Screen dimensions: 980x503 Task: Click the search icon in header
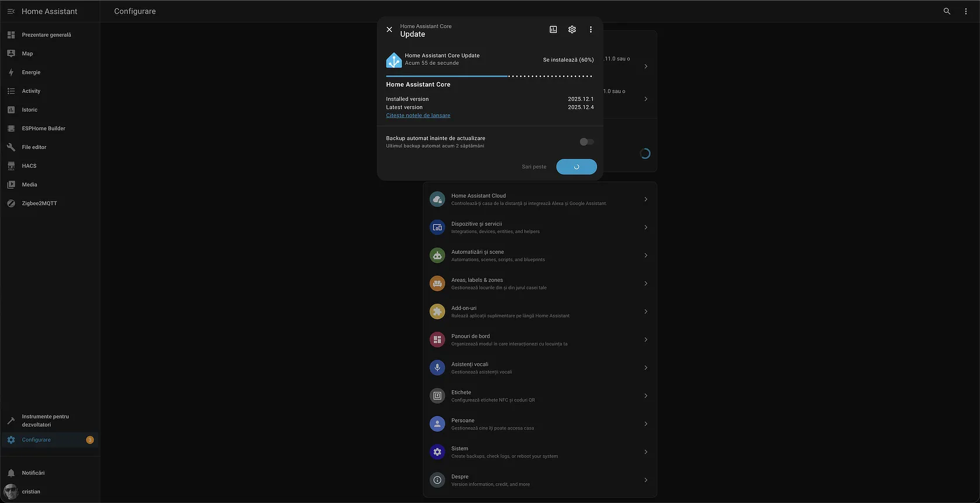click(x=947, y=11)
